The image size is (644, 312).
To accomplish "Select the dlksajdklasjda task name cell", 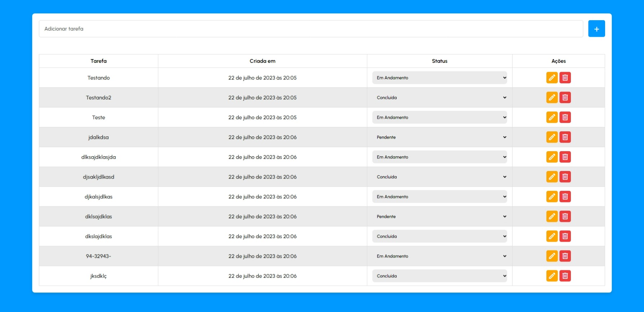I will point(98,157).
